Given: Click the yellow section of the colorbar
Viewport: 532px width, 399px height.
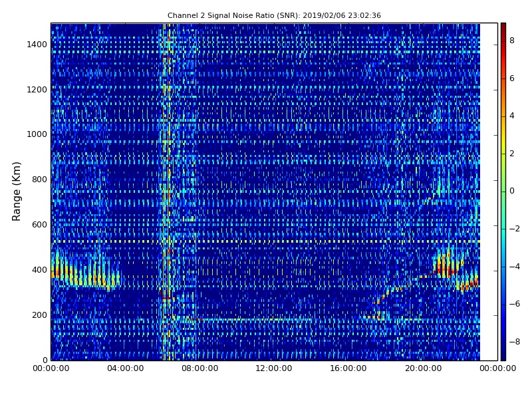Looking at the screenshot, I should coord(503,139).
